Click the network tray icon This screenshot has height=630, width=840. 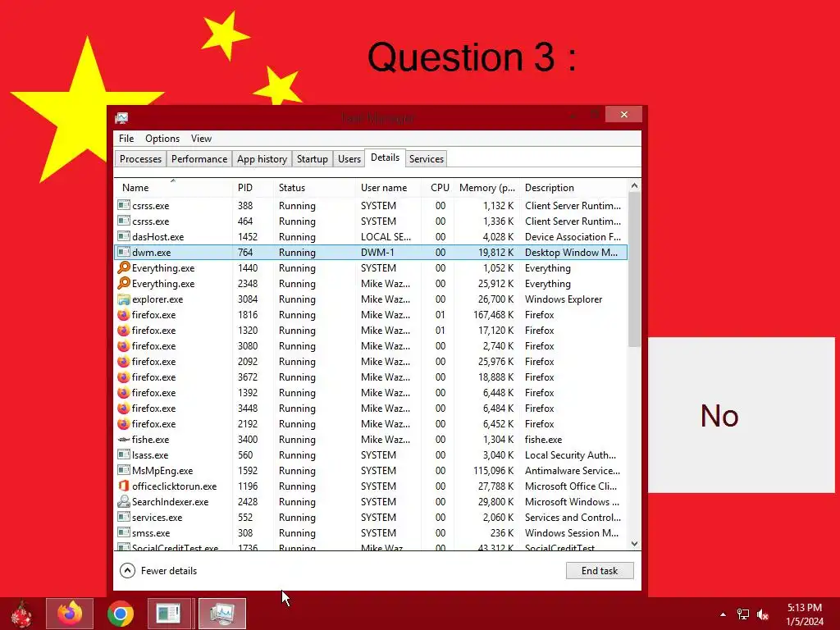pos(743,614)
